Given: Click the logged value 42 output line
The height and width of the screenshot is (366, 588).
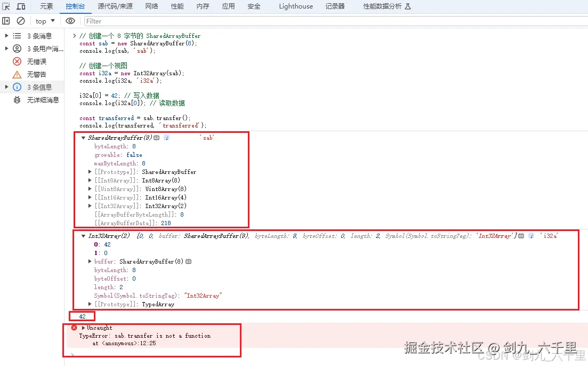Looking at the screenshot, I should (83, 316).
